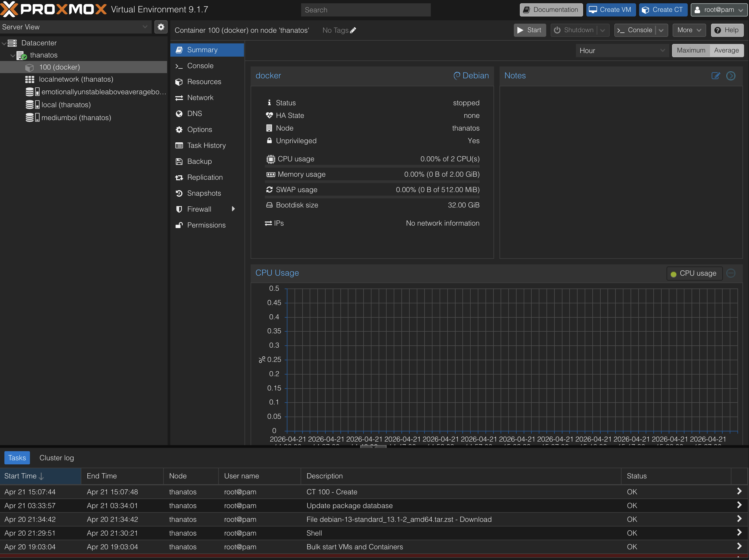Sort by Start Time column

[40, 476]
